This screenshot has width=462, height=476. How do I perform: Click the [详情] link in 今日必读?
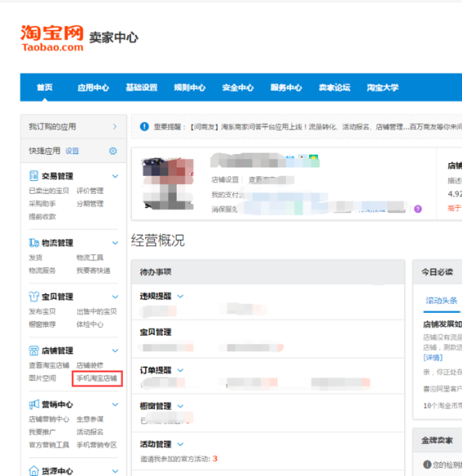pyautogui.click(x=433, y=358)
